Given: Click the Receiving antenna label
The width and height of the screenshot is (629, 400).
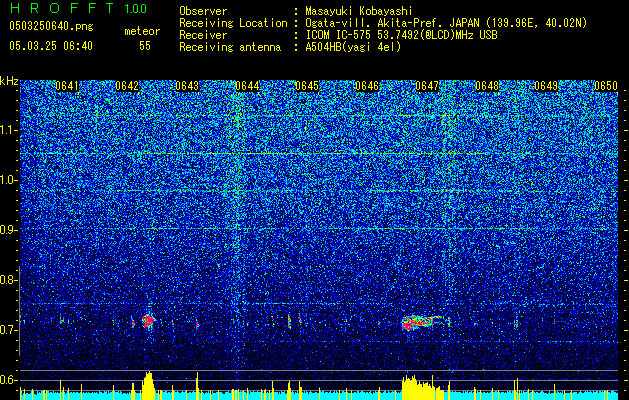Looking at the screenshot, I should pos(230,47).
